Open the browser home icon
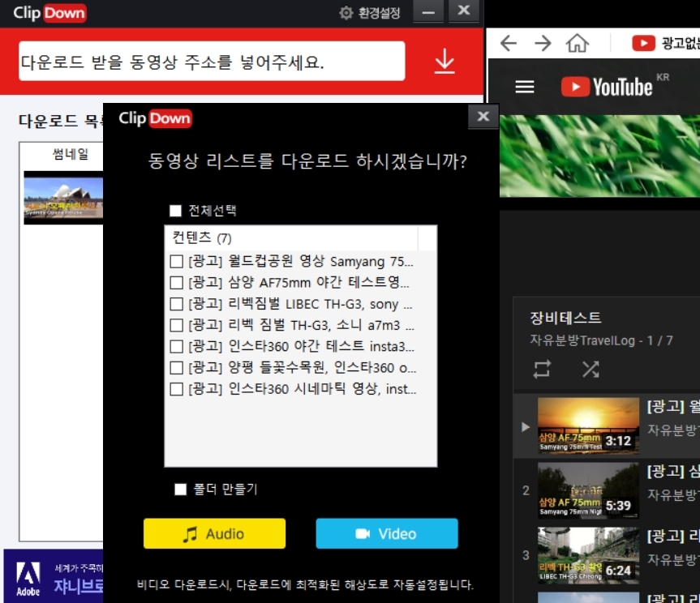Screen dimensions: 700x603 tap(578, 43)
